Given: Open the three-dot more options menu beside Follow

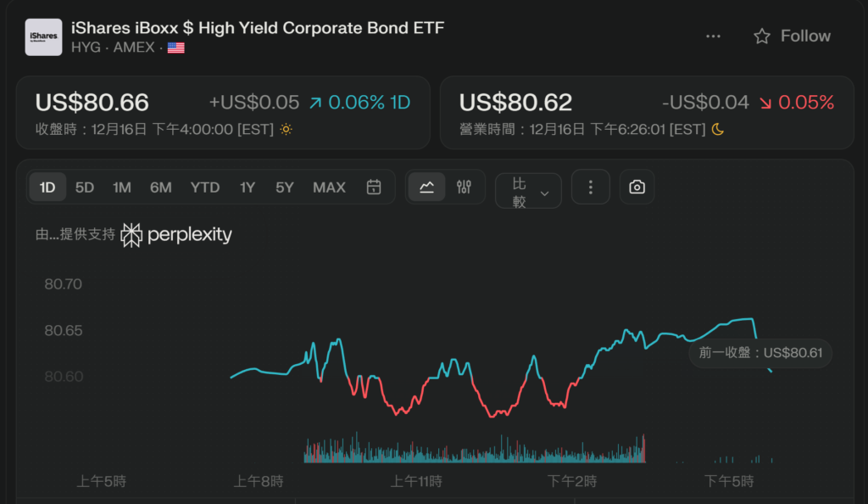Looking at the screenshot, I should point(713,36).
